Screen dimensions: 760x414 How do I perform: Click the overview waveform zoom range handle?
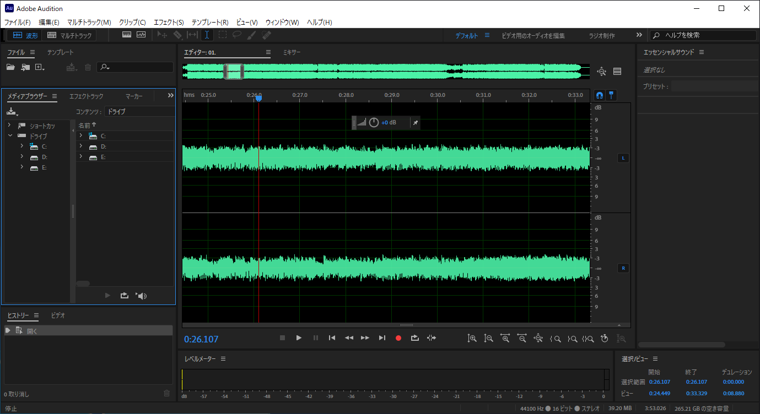point(234,72)
